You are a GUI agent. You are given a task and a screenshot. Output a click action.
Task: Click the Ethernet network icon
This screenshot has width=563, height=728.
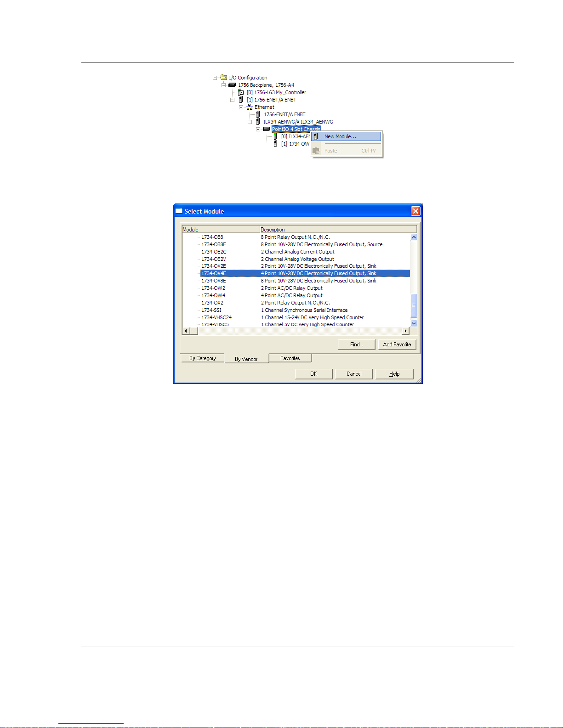click(x=250, y=107)
